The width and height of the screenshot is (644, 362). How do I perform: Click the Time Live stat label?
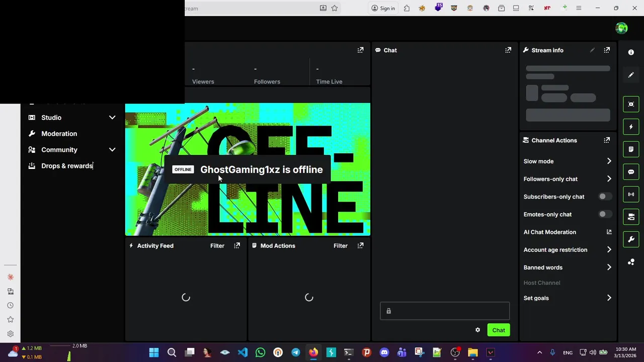click(329, 81)
